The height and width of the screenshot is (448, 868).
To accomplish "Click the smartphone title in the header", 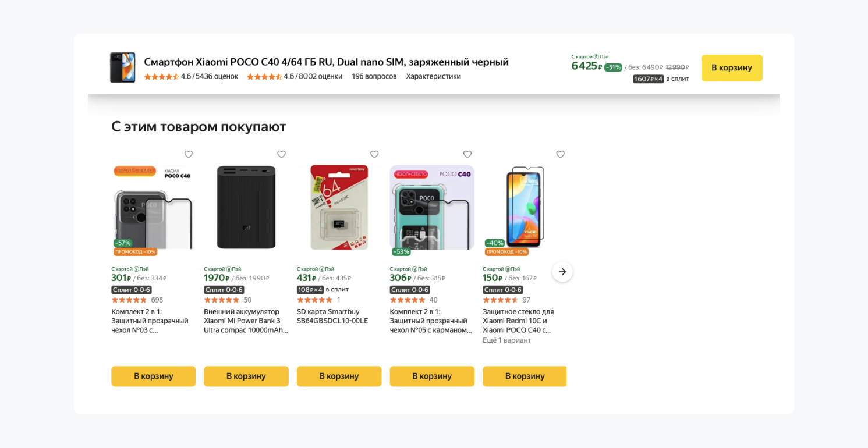I will [326, 62].
